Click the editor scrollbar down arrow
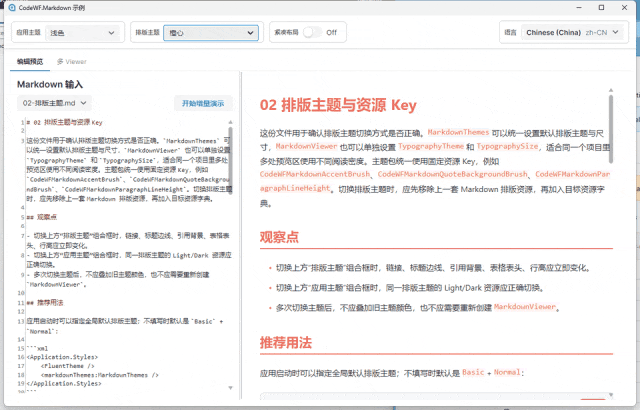Screen dimensions: 640x410 tap(230, 388)
